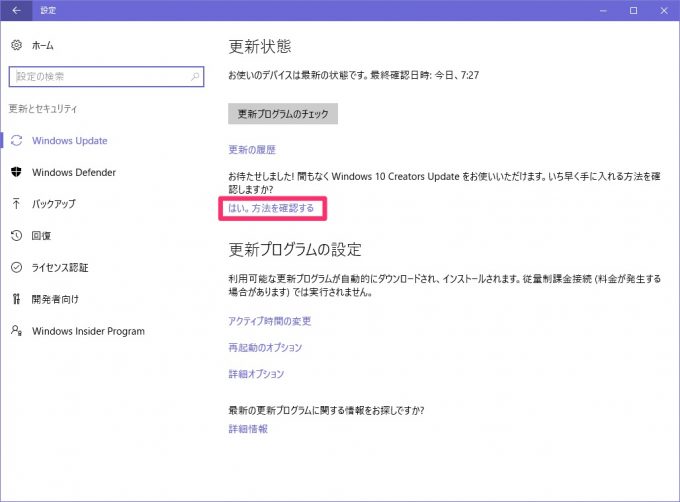Click the Home gear icon
Viewport: 680px width, 502px height.
click(16, 45)
